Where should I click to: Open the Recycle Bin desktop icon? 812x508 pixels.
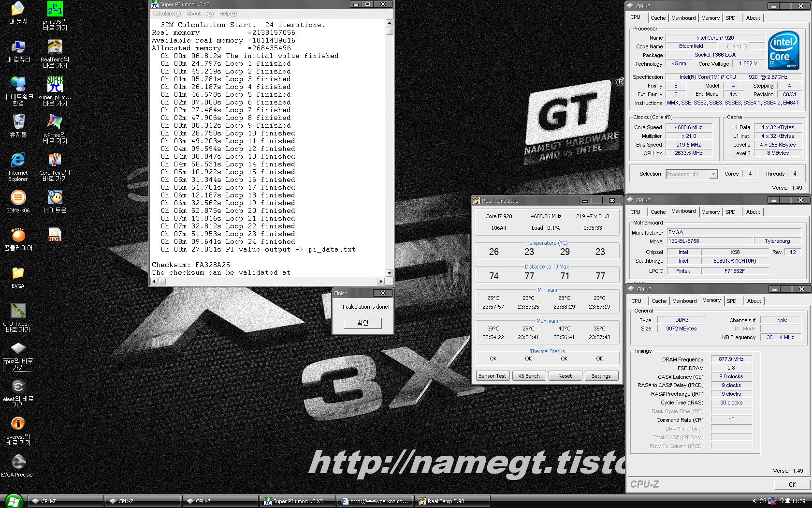click(x=18, y=126)
